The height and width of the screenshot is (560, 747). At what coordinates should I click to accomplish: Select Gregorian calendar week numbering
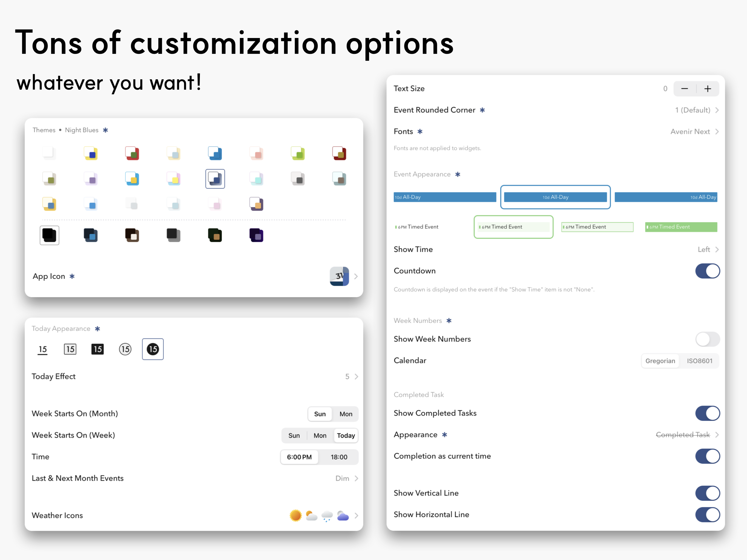[660, 361]
